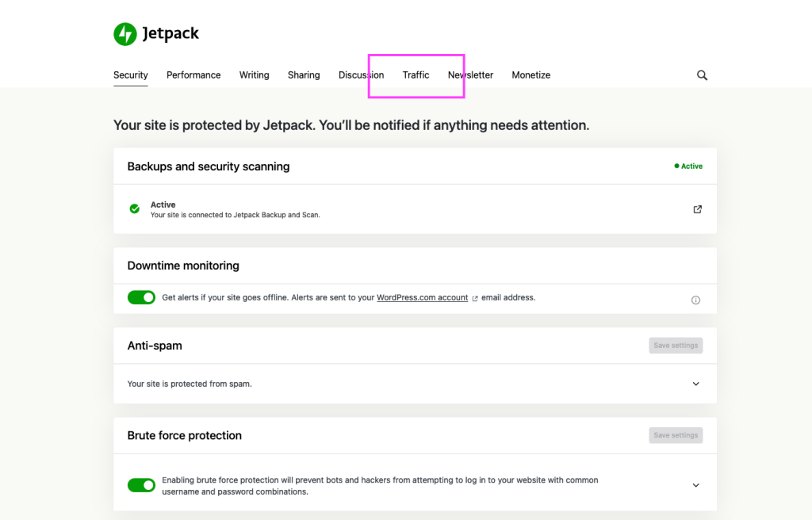
Task: Open the Traffic tab
Action: click(416, 75)
